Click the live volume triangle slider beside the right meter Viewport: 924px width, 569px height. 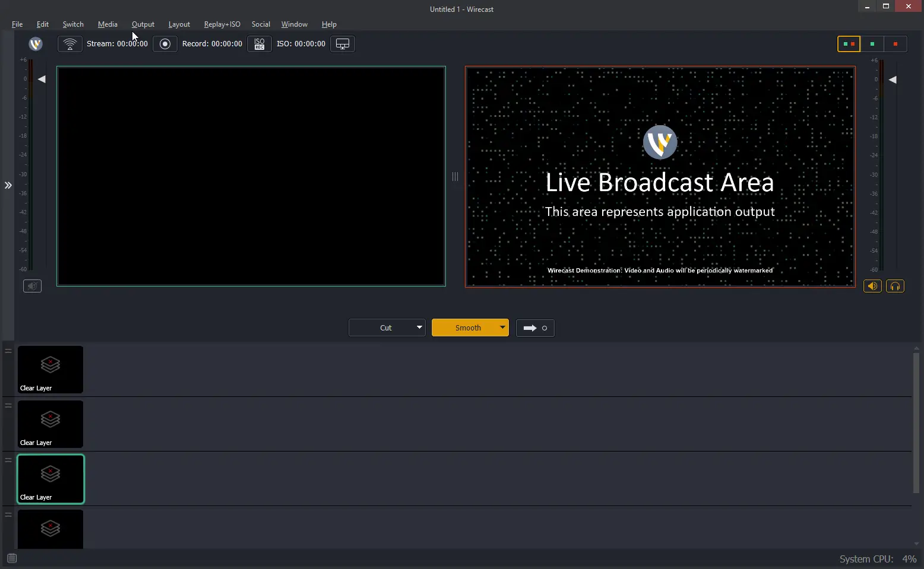tap(893, 80)
